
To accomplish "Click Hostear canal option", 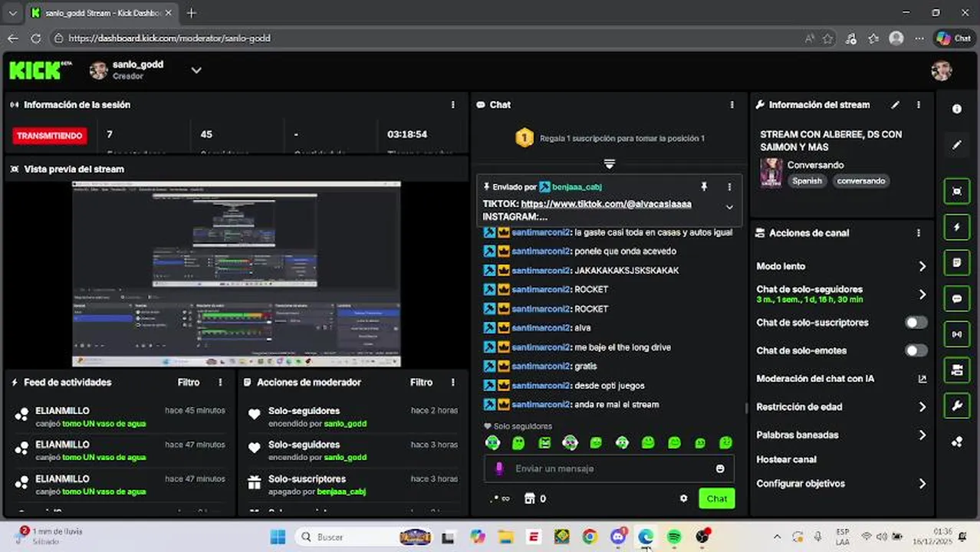I will (x=786, y=459).
